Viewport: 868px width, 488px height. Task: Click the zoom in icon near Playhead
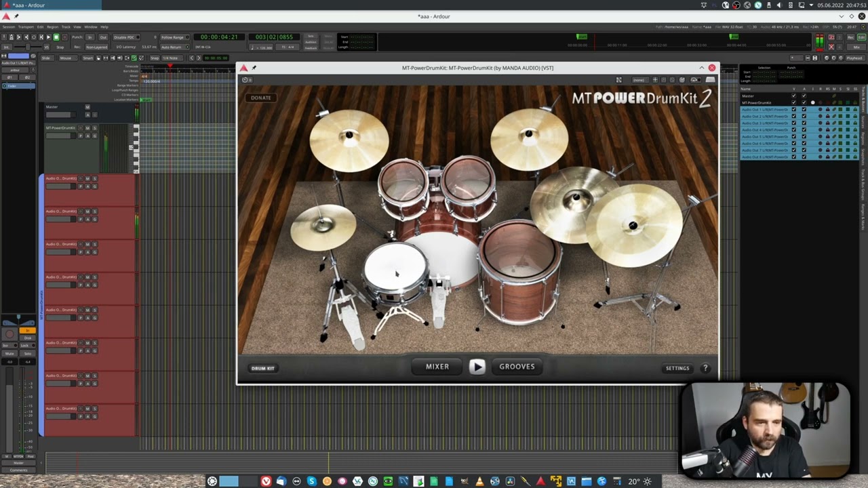(x=833, y=58)
